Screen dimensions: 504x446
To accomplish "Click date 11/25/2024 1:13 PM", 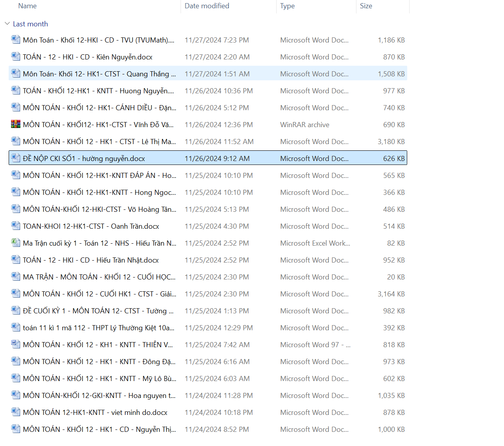I will click(x=217, y=311).
